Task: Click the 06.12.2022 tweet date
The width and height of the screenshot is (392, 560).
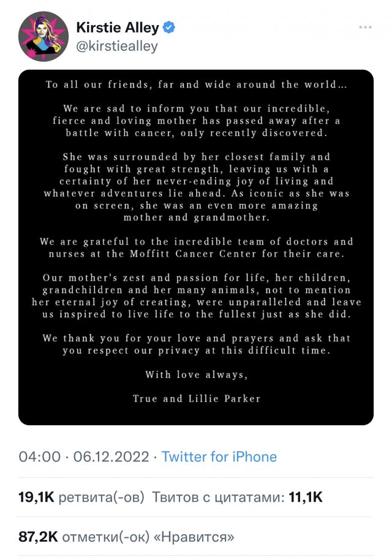Action: [x=111, y=457]
